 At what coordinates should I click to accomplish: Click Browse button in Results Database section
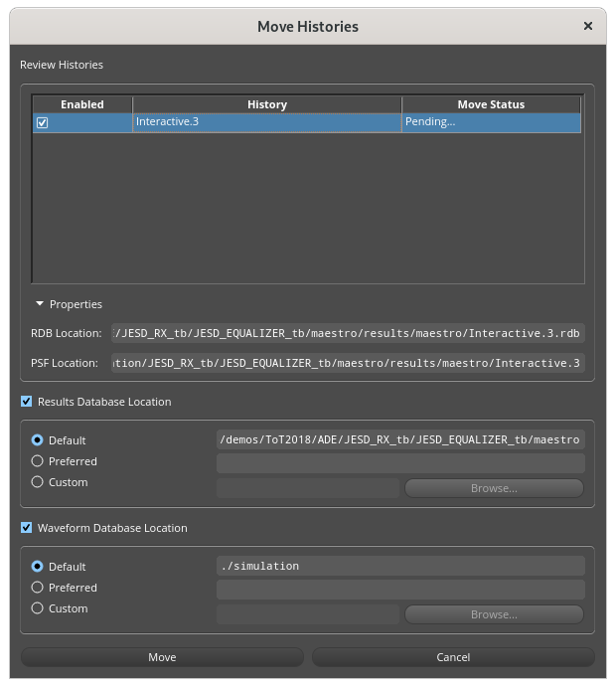click(494, 488)
